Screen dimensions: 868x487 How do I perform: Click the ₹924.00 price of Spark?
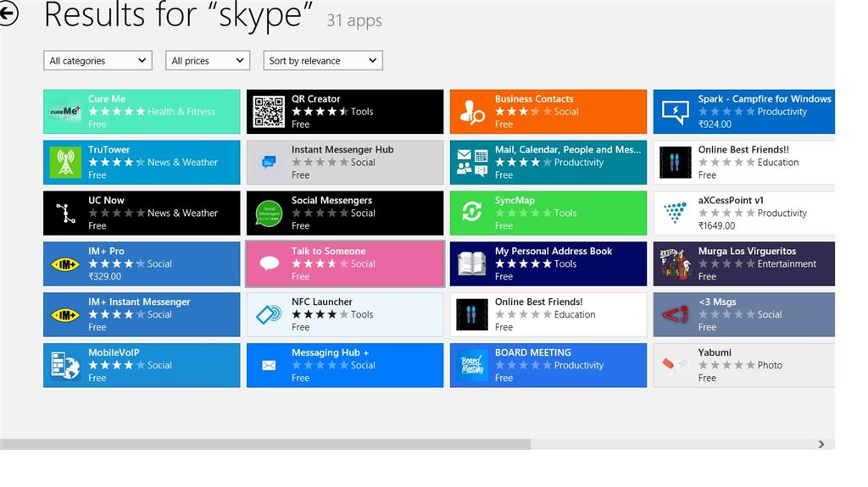[715, 124]
